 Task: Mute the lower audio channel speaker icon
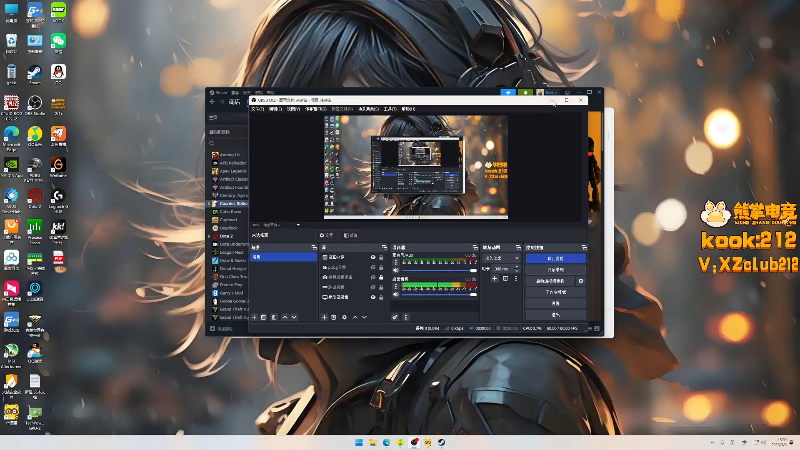395,294
